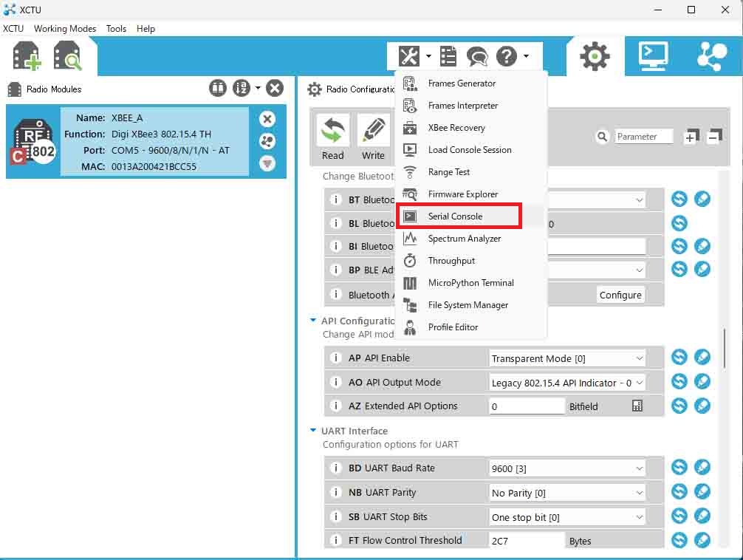Collapse all configuration sections icon
Viewport: 743px width, 560px height.
(715, 137)
